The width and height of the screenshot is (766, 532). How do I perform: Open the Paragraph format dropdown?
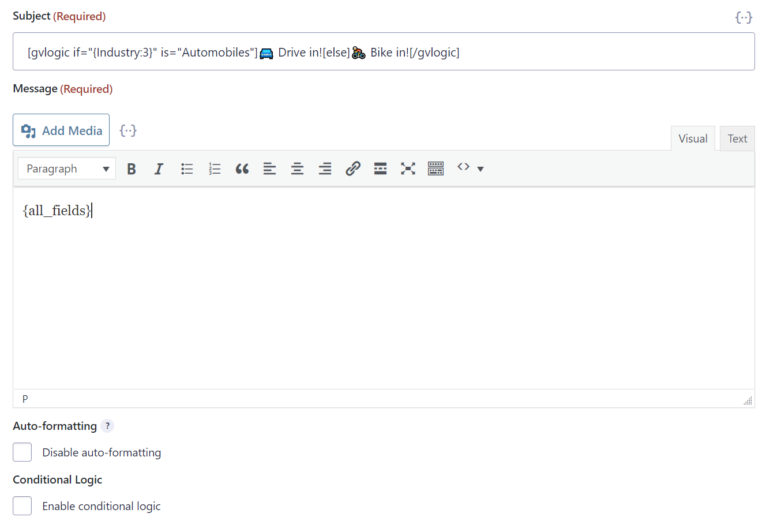click(x=67, y=168)
